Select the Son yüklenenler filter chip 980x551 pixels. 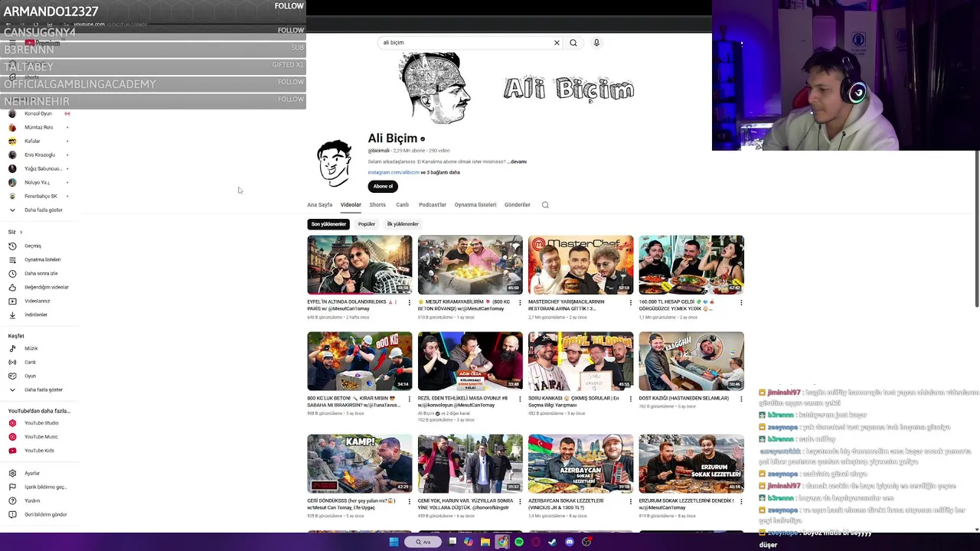click(x=328, y=224)
